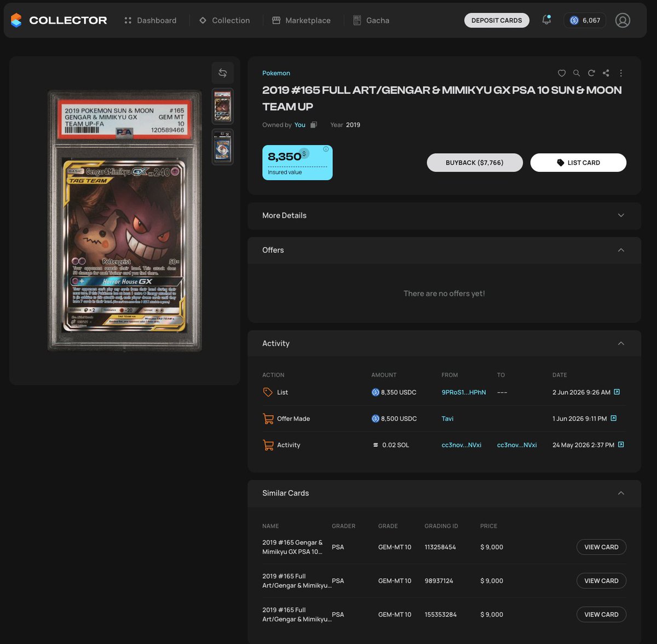This screenshot has width=657, height=644.
Task: Click the insured value info icon
Action: click(x=326, y=149)
